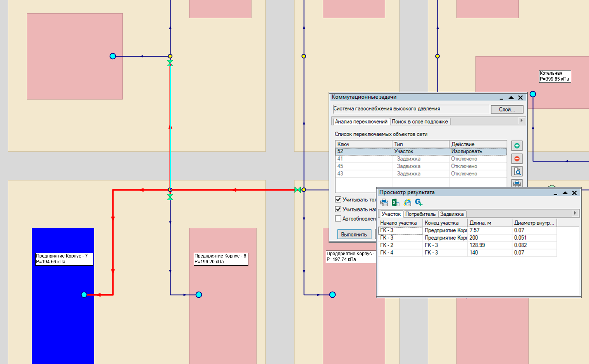The height and width of the screenshot is (364, 589).
Task: Toggle the second 'Учитывать' checkbox
Action: (x=338, y=209)
